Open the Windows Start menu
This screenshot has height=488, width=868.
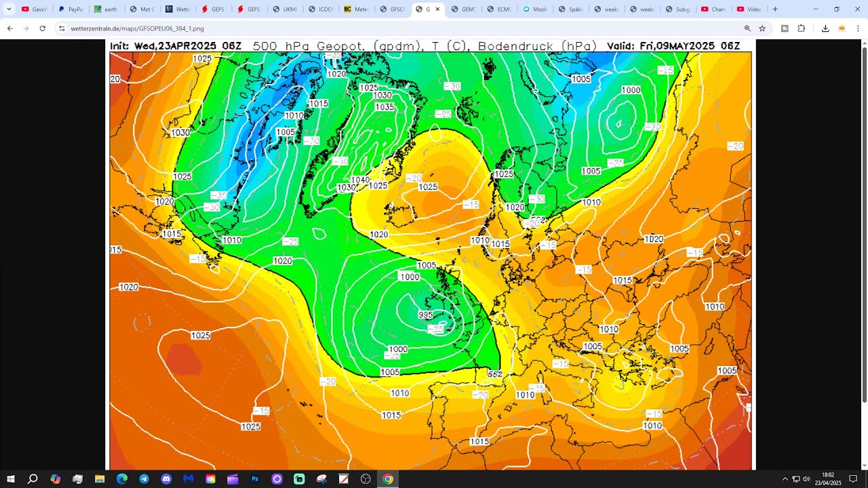click(x=10, y=479)
